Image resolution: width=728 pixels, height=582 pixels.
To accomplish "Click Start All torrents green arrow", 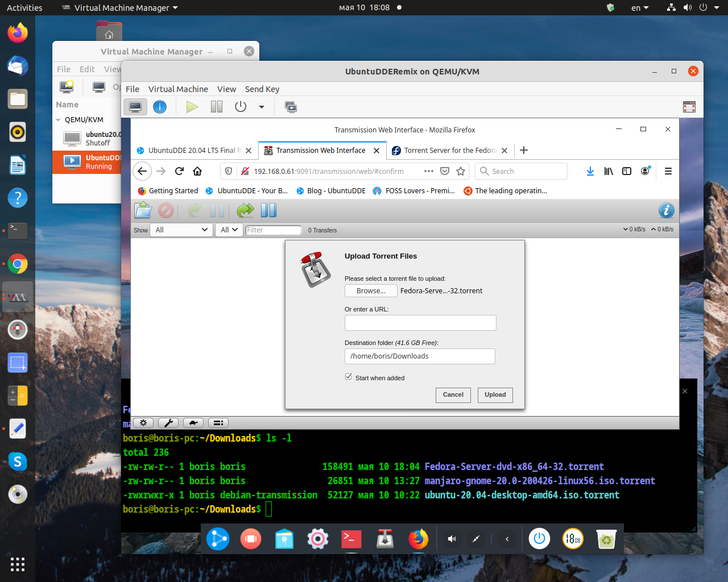I will click(x=245, y=210).
